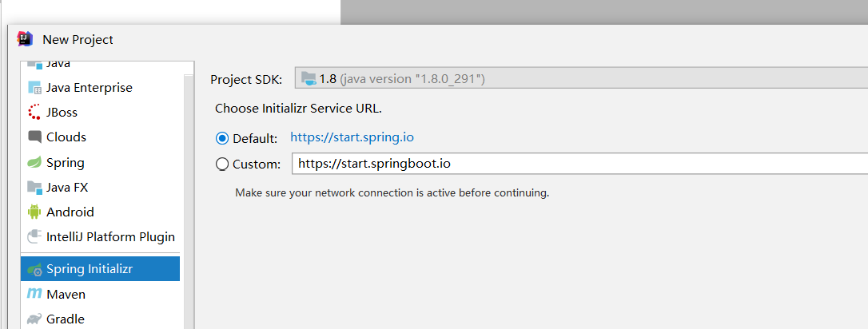Click the Spring Initializr label
The width and height of the screenshot is (868, 329).
(90, 269)
